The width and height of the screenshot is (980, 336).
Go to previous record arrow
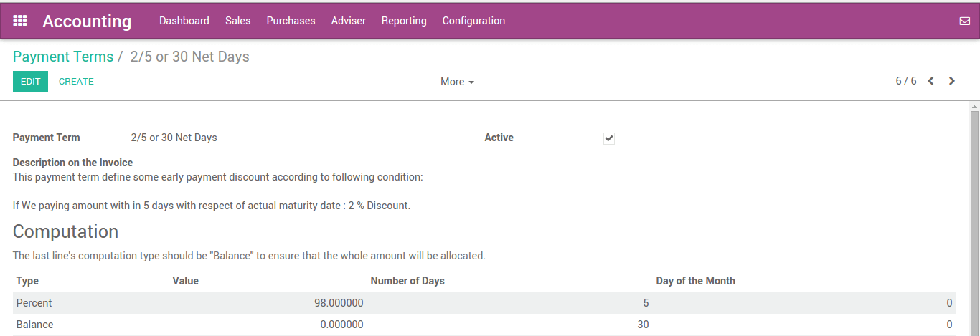click(x=930, y=81)
